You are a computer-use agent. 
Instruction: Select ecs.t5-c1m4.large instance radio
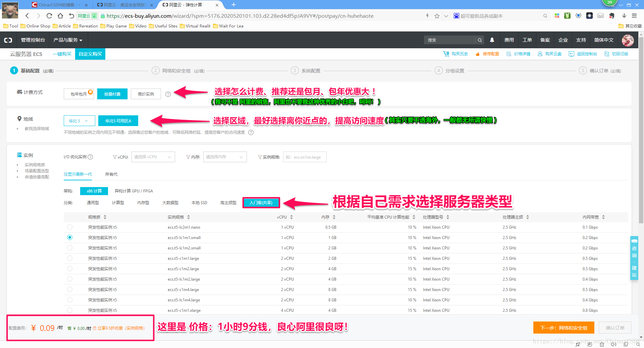(x=70, y=289)
